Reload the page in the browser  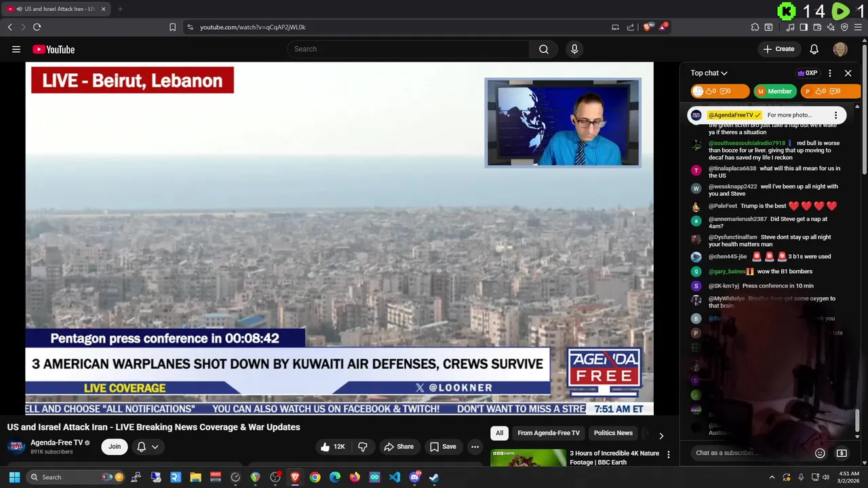point(37,27)
